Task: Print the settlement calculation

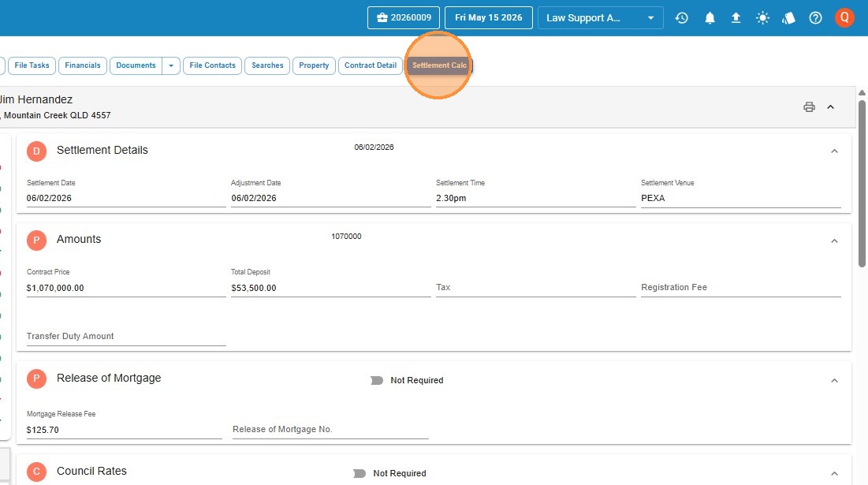Action: 809,106
